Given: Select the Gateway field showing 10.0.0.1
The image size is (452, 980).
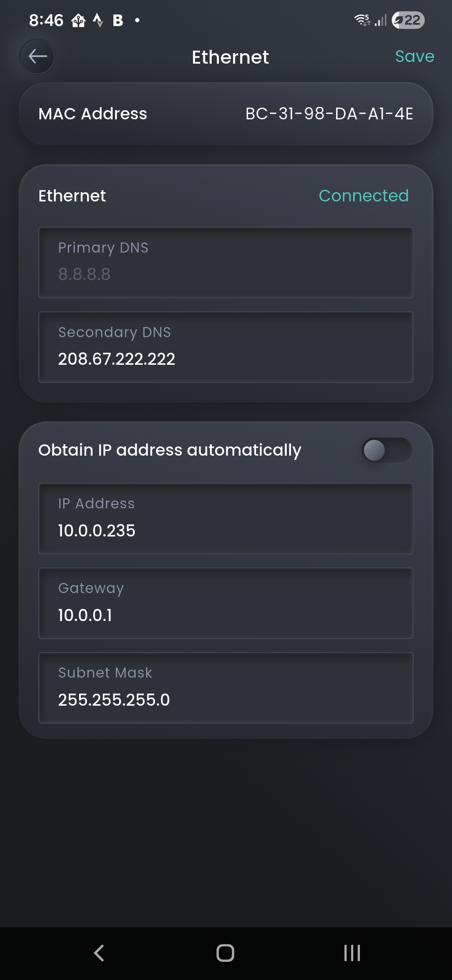Looking at the screenshot, I should 226,603.
